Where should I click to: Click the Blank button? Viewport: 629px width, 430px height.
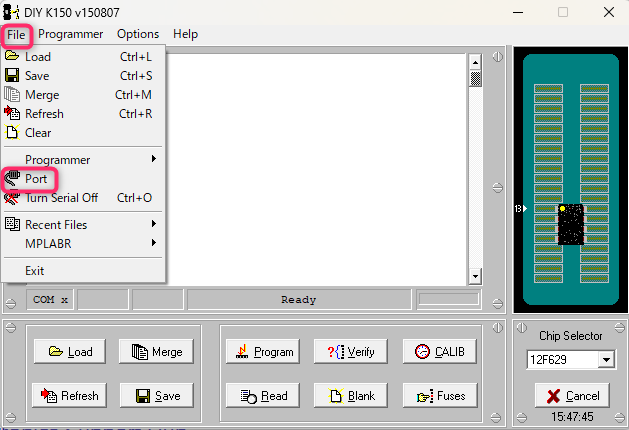(x=351, y=396)
